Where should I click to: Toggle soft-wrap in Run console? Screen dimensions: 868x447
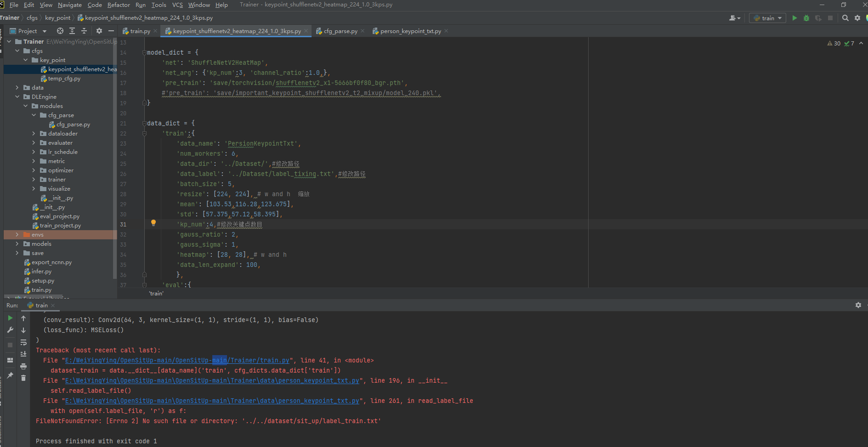[23, 343]
